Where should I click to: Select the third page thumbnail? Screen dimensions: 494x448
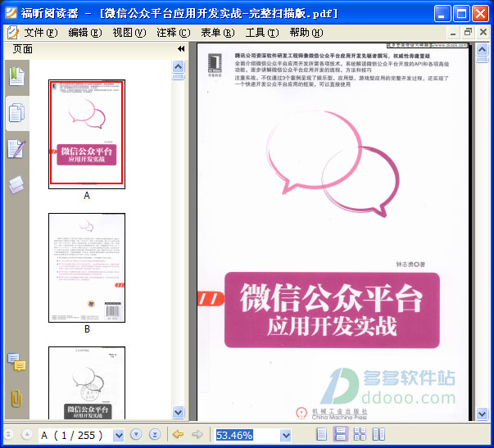pyautogui.click(x=87, y=382)
